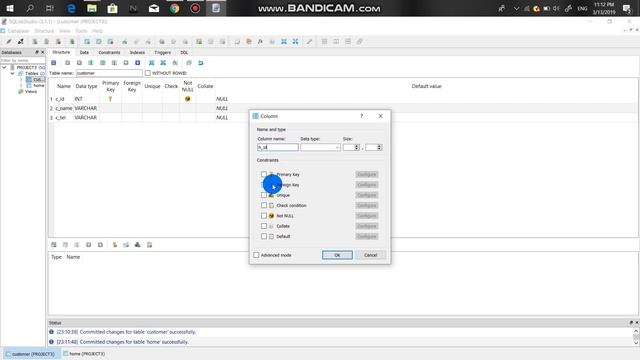Toggle the WITHOUT ROWID checkbox
Screen dimensions: 640x360
(148, 73)
